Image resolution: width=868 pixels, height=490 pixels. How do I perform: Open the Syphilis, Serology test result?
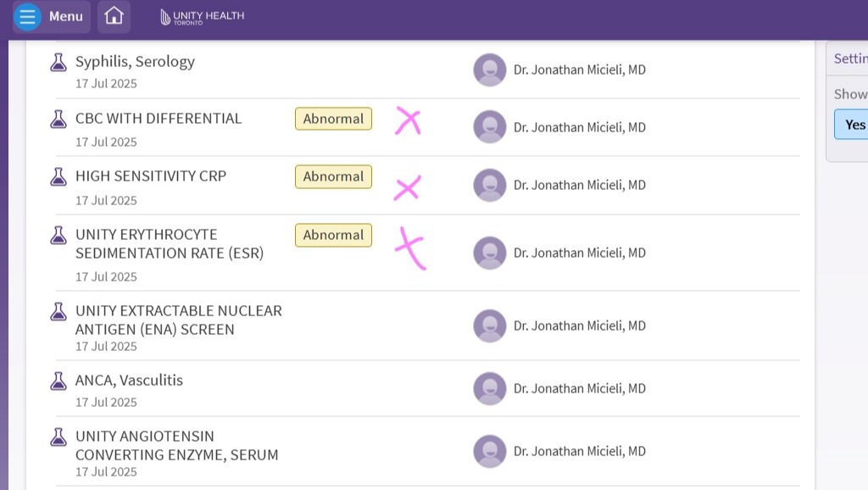(x=135, y=62)
